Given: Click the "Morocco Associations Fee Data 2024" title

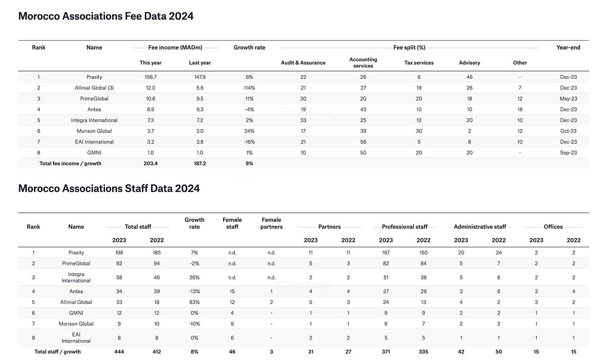Looking at the screenshot, I should point(106,16).
